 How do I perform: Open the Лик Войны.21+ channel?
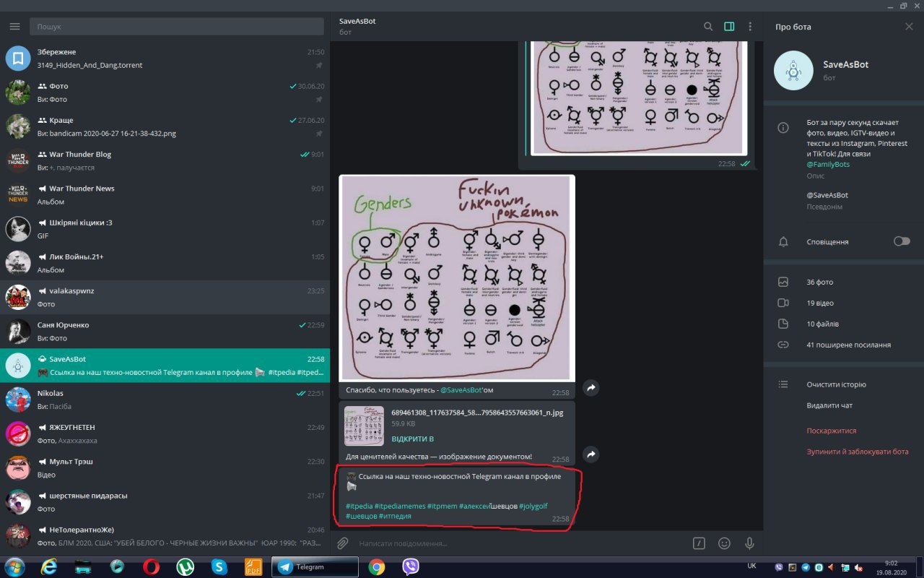coord(165,263)
